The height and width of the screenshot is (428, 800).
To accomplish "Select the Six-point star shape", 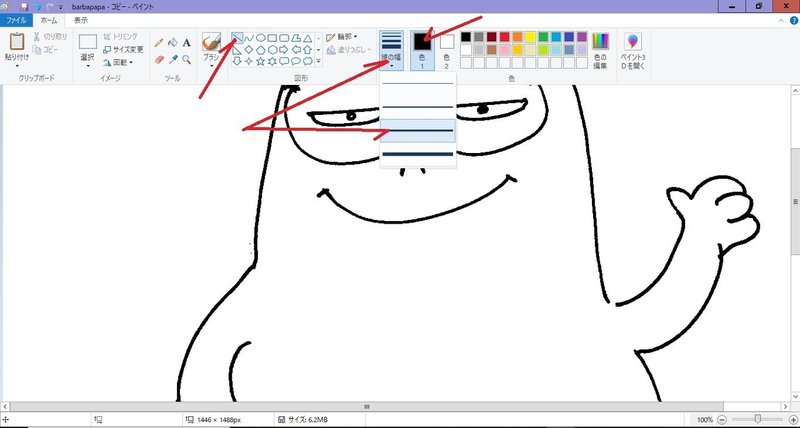I will click(x=272, y=61).
